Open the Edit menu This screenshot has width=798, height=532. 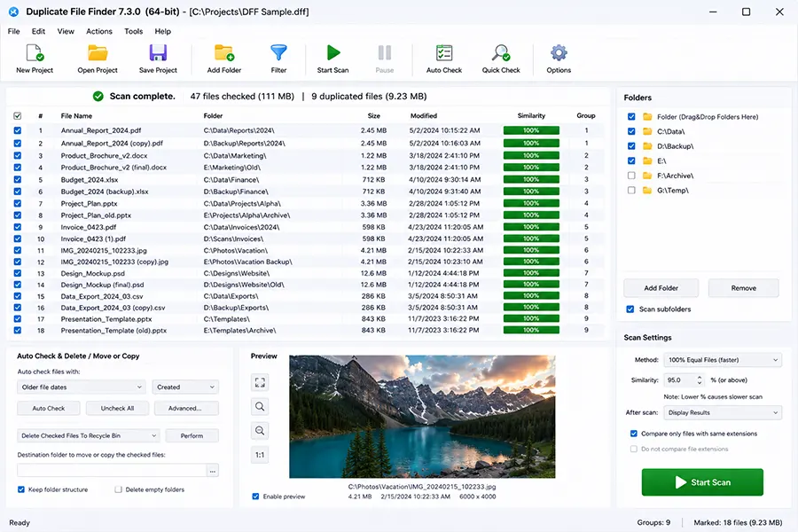[38, 31]
